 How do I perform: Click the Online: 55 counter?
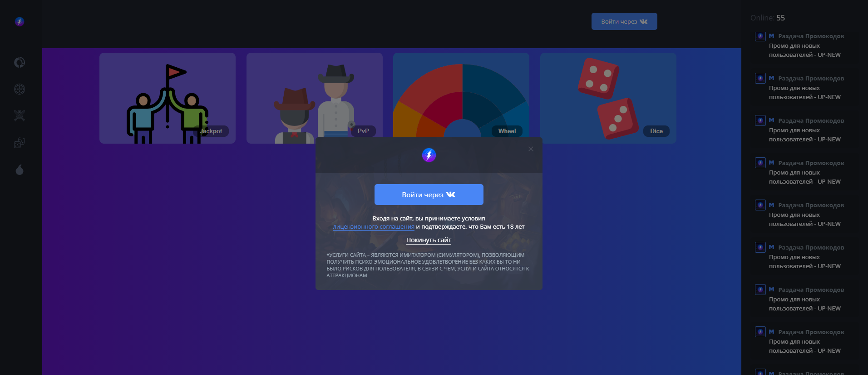[767, 18]
